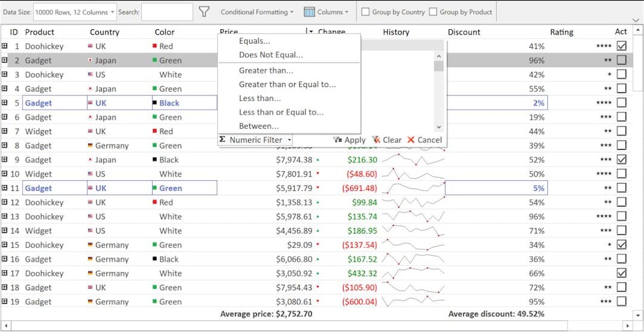Click the Discount column header
This screenshot has width=644, height=333.
pos(464,32)
